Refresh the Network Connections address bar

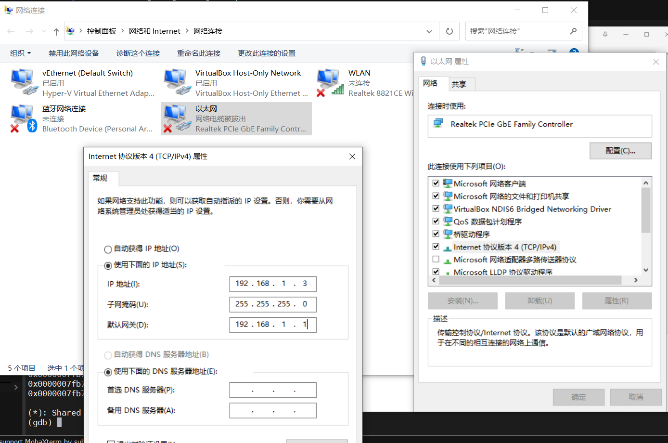(449, 31)
